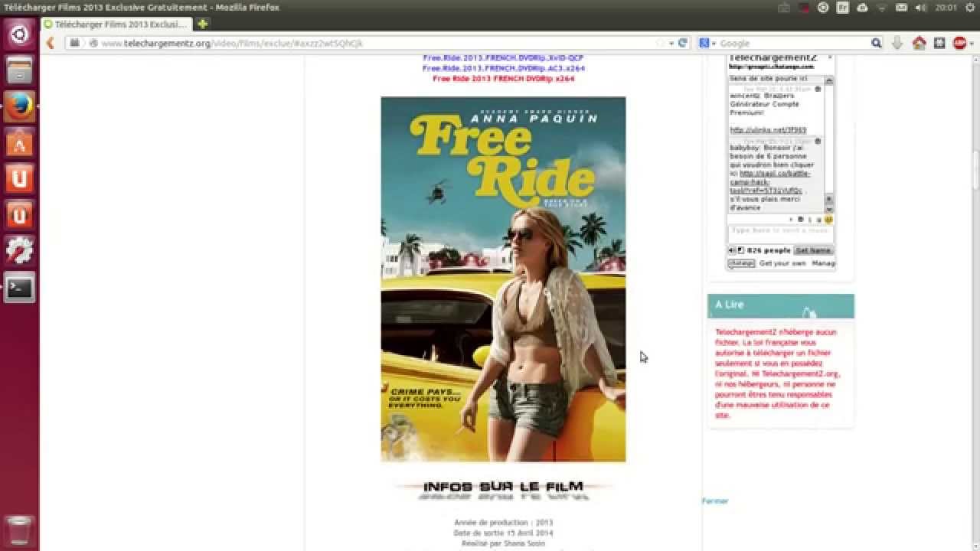The width and height of the screenshot is (980, 551).
Task: Click the bookmarks toolbar icon next to home
Action: tap(939, 44)
